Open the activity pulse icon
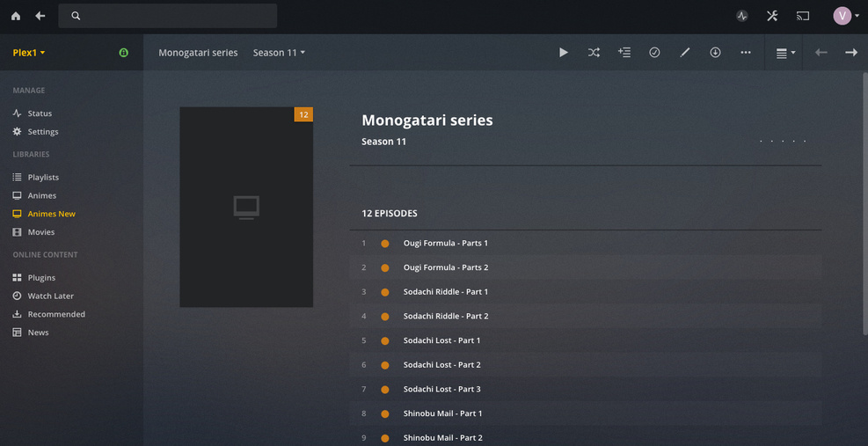 742,16
